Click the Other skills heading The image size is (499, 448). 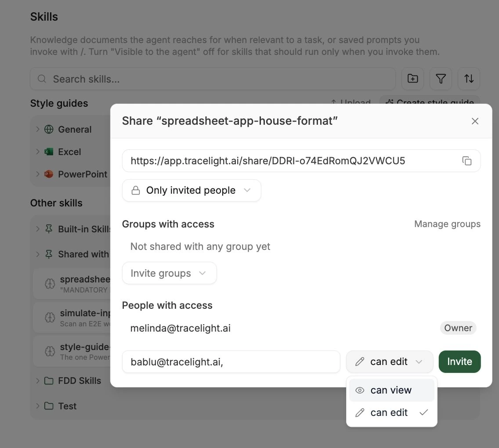coord(56,203)
